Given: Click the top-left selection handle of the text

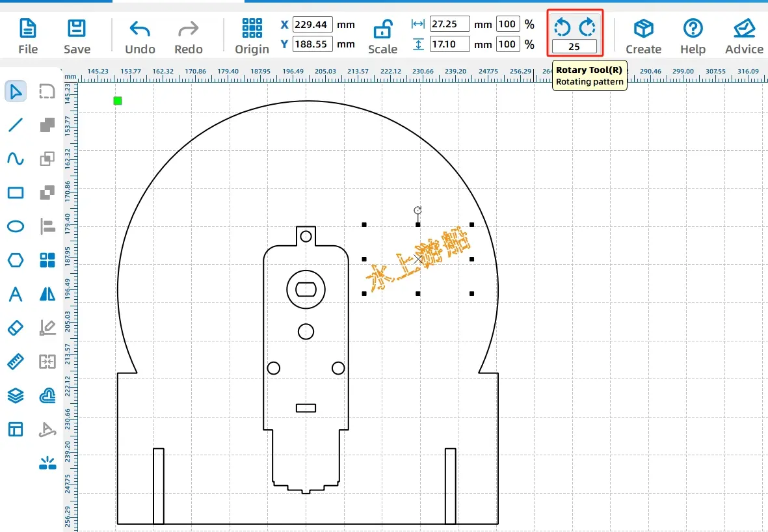Looking at the screenshot, I should 364,225.
